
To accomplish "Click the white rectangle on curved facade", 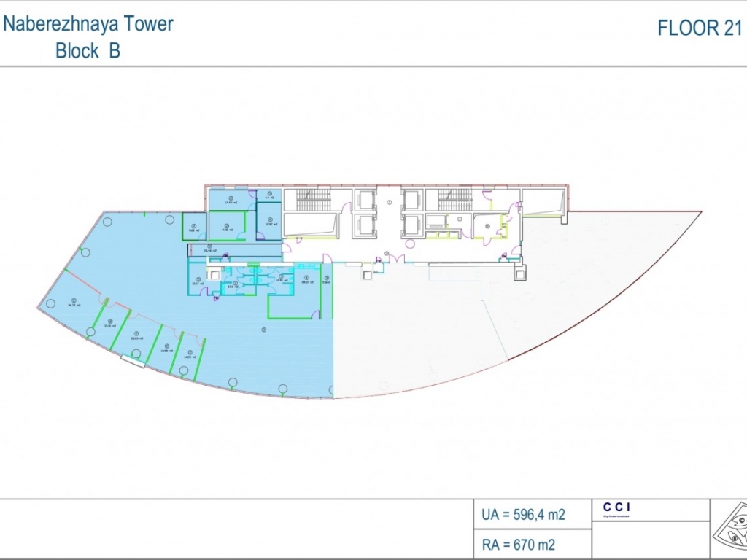I will 133,361.
